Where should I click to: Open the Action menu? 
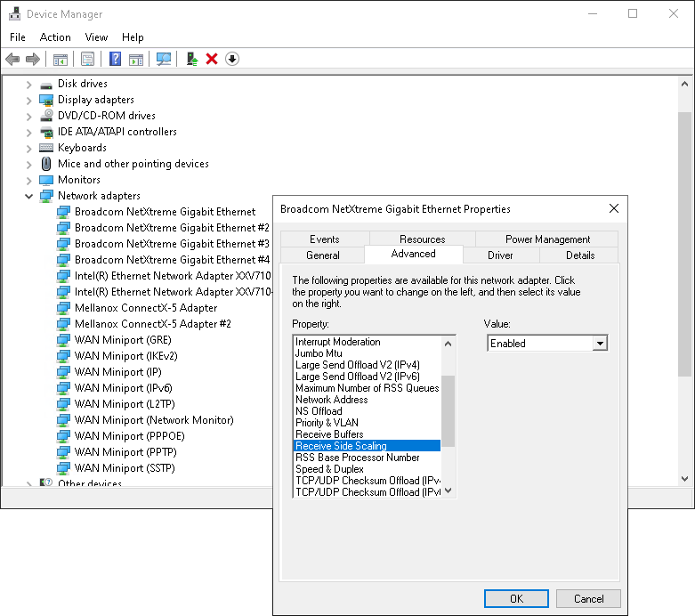click(55, 37)
